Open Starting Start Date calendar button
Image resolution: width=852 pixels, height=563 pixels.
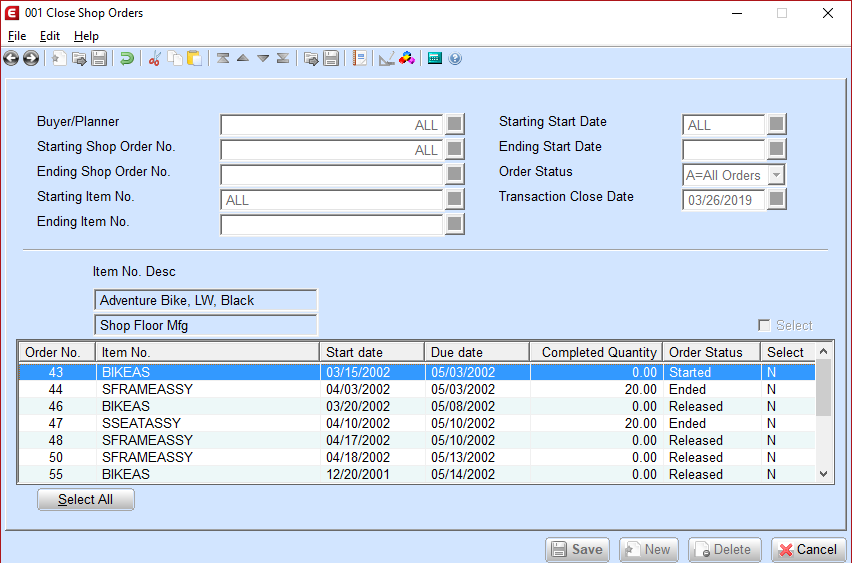point(776,124)
